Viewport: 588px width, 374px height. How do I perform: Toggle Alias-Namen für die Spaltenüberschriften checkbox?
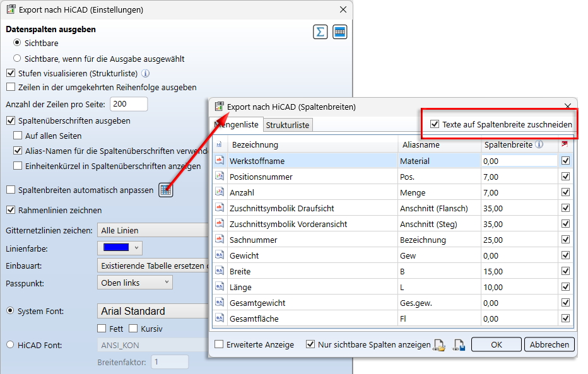coord(18,151)
